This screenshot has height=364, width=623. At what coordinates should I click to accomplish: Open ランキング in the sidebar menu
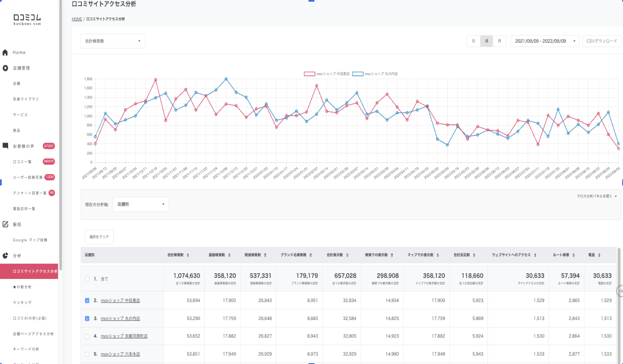point(22,302)
